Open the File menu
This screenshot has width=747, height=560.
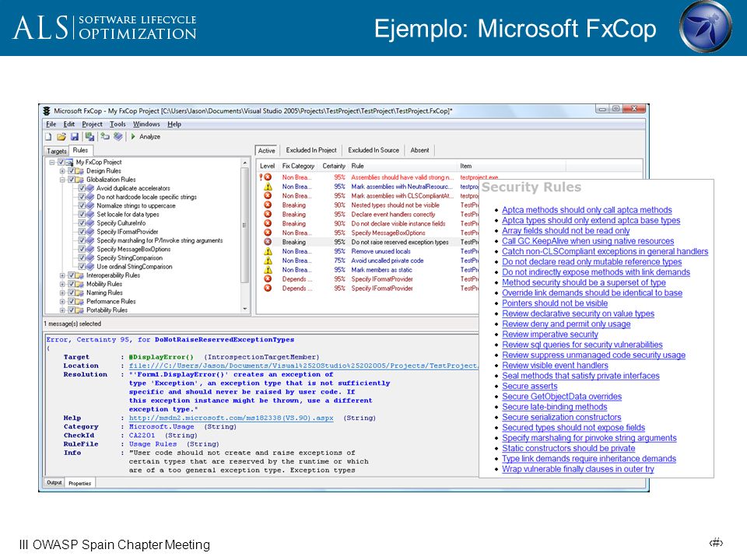[x=51, y=124]
